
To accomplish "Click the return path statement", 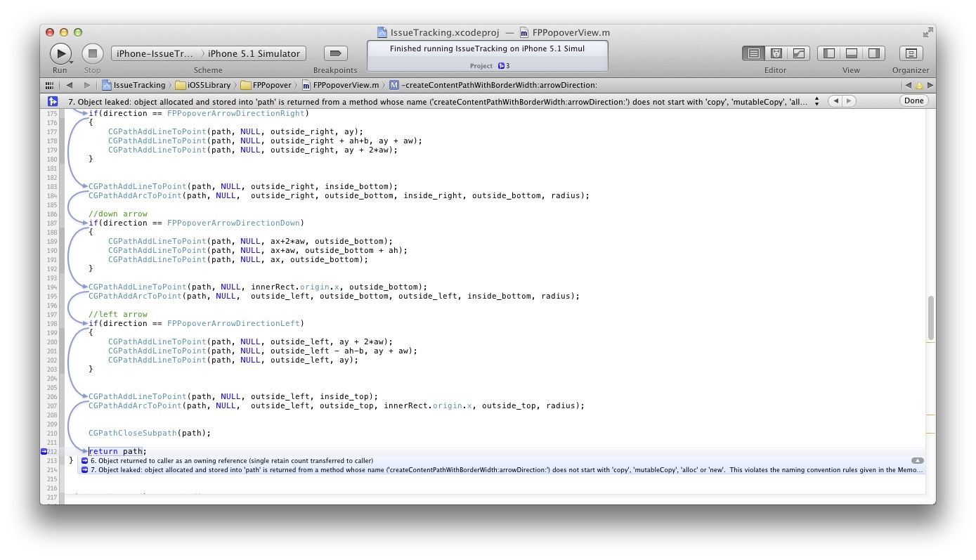I will pyautogui.click(x=117, y=451).
